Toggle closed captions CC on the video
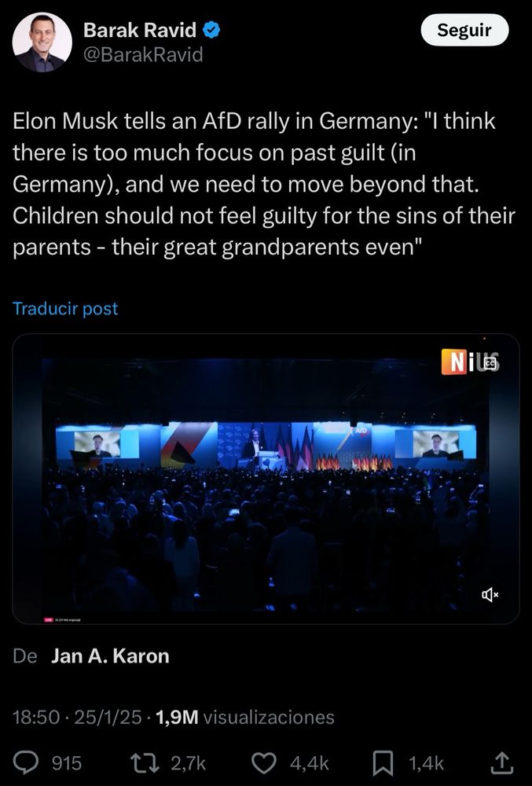The width and height of the screenshot is (532, 786). [490, 365]
